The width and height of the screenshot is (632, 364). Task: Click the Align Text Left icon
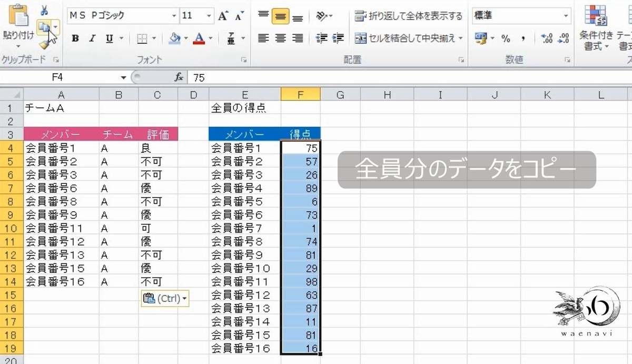click(263, 38)
